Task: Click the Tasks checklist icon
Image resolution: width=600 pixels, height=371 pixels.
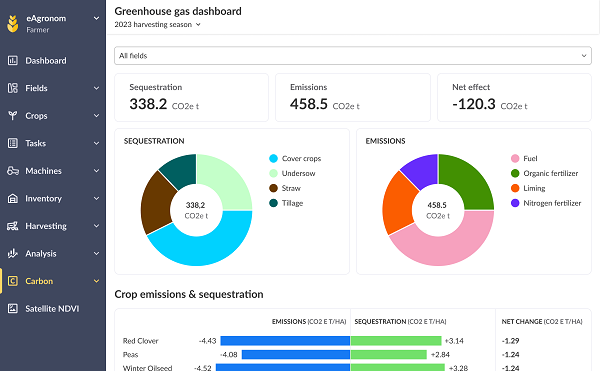Action: pyautogui.click(x=13, y=143)
